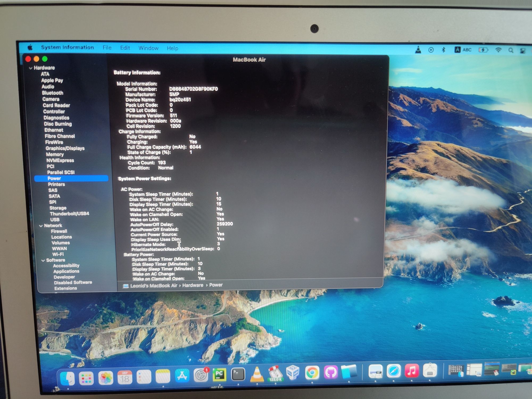Screen dimensions: 532x399
Task: Open the Help menu
Action: click(x=172, y=48)
